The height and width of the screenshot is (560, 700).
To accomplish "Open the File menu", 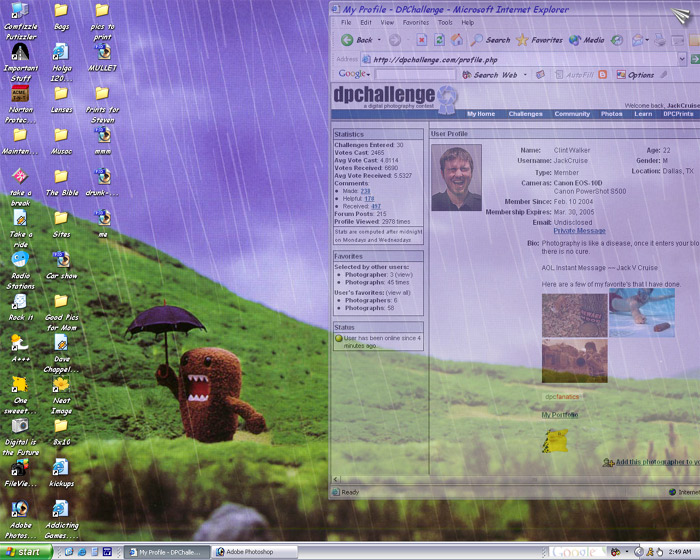I will pyautogui.click(x=346, y=22).
